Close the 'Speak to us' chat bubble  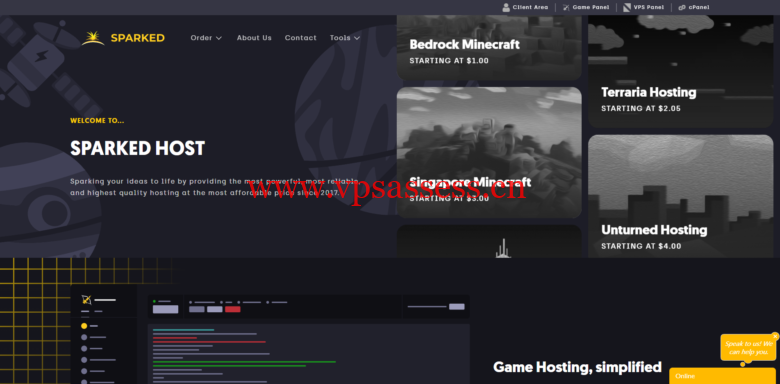(775, 337)
